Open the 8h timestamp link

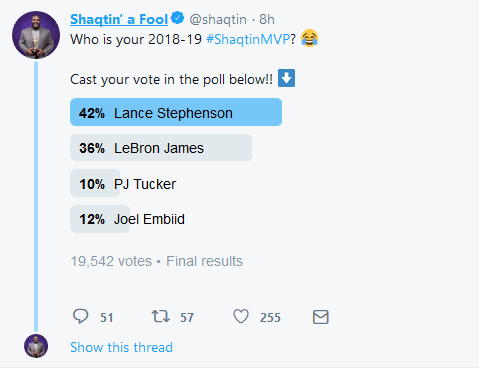(x=267, y=19)
